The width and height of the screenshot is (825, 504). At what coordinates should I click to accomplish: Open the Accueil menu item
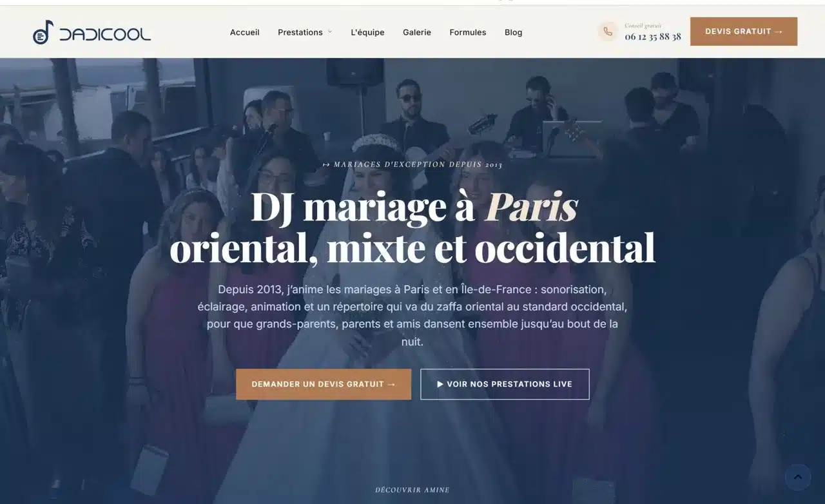coord(245,32)
